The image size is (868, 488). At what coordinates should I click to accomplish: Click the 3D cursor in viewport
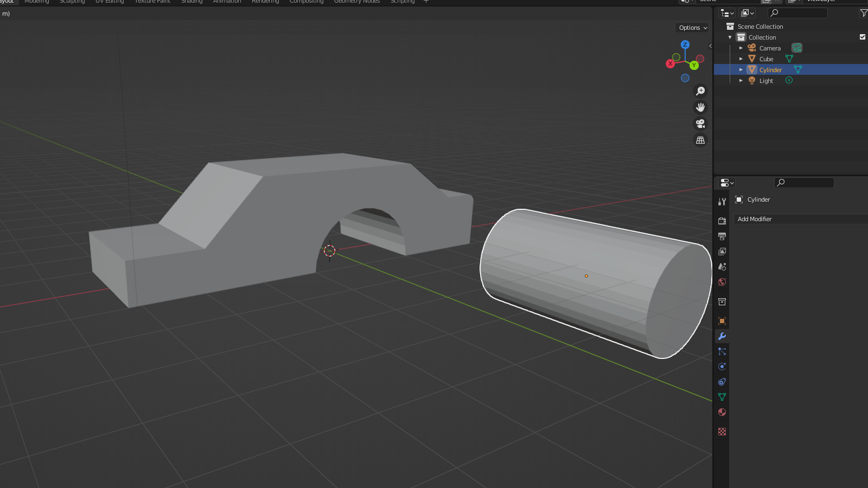[330, 251]
